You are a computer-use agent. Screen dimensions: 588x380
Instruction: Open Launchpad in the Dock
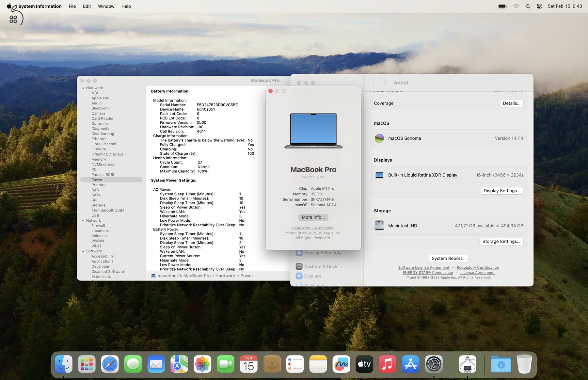tap(87, 364)
